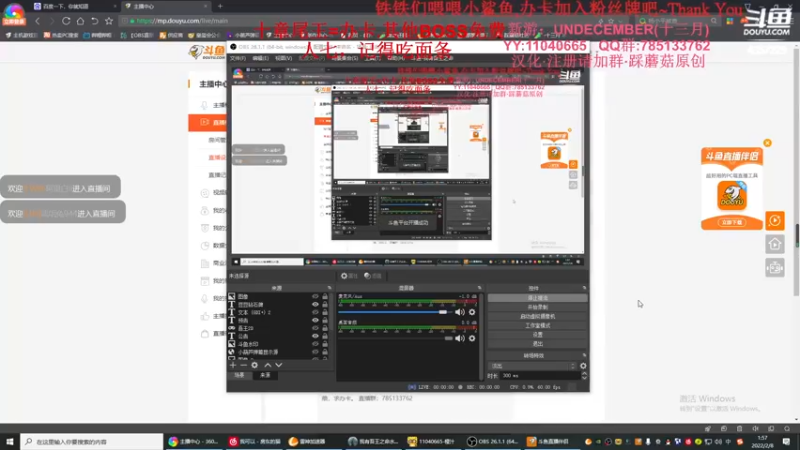Toggle lock on 文本 (GDI+) 2 source
This screenshot has width=800, height=450.
325,312
